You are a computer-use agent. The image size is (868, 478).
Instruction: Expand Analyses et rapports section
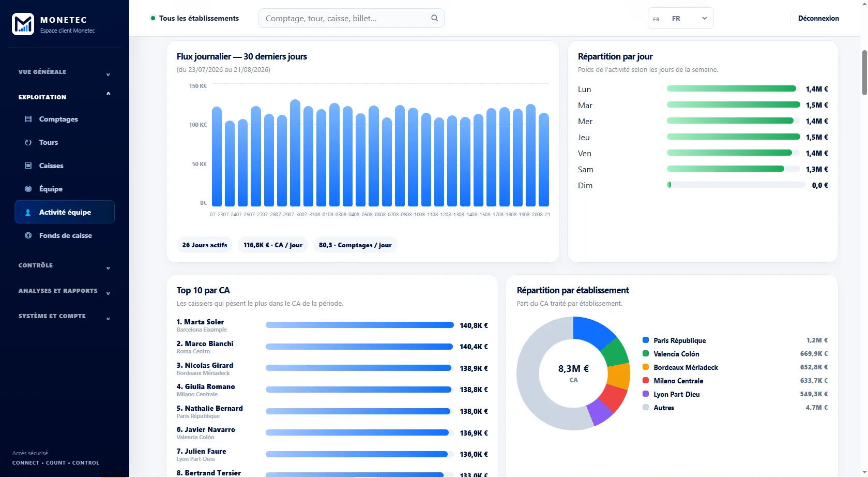65,291
